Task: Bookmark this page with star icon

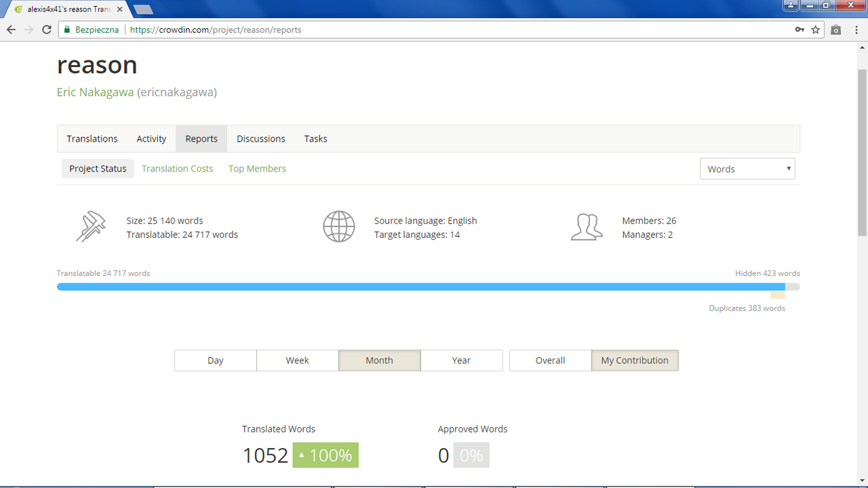Action: click(x=816, y=30)
